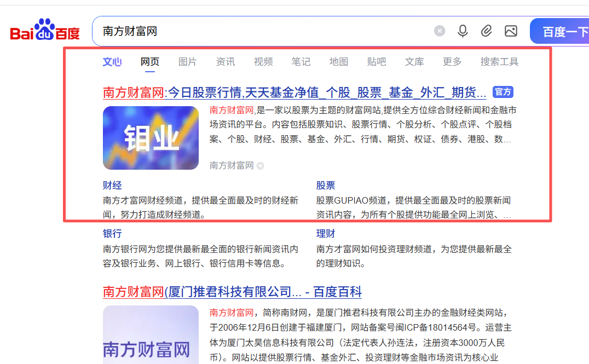Switch to the 资讯 tab
Screen dimensions: 589x364
[x=226, y=62]
